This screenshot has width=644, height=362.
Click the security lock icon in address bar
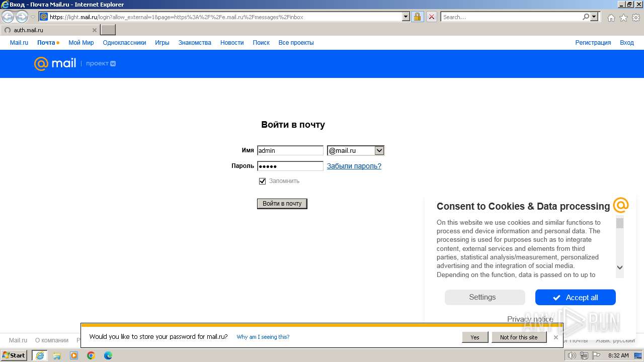pos(417,17)
